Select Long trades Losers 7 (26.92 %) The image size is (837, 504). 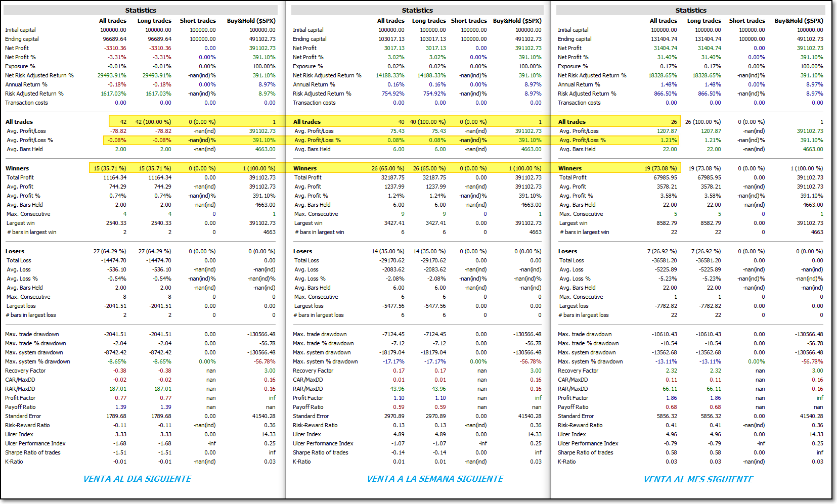[x=706, y=251]
